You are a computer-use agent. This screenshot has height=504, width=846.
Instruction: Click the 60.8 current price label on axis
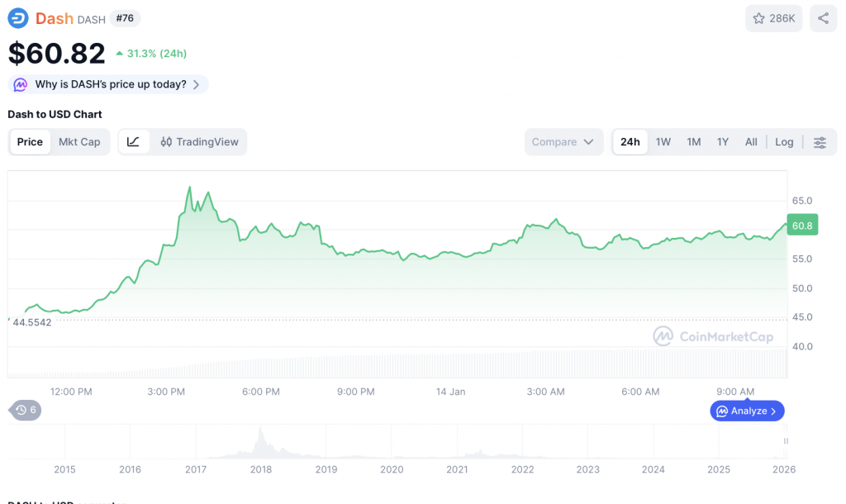(x=801, y=226)
